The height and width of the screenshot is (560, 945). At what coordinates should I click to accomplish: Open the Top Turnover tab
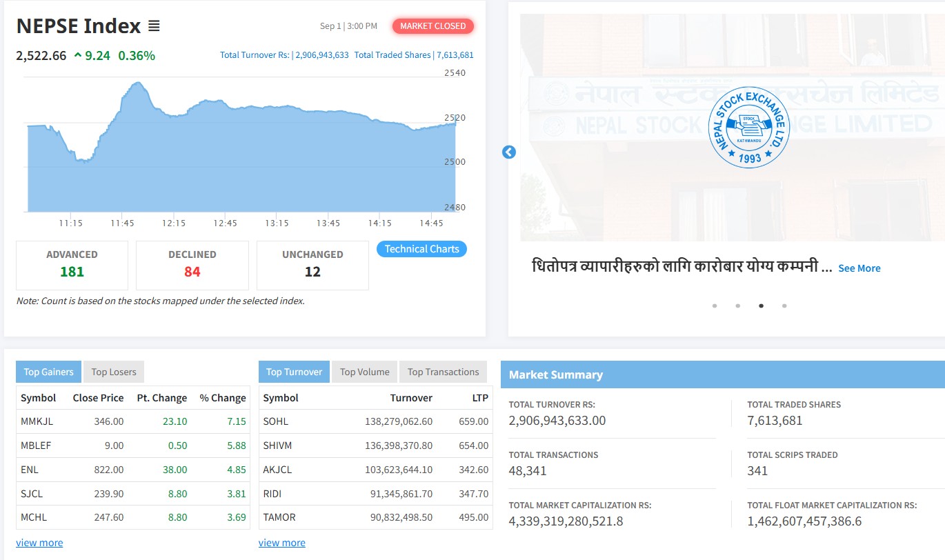[x=294, y=372]
